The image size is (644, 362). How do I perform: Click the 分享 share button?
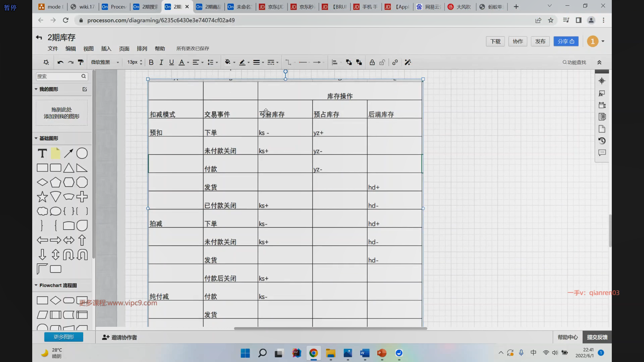(566, 41)
